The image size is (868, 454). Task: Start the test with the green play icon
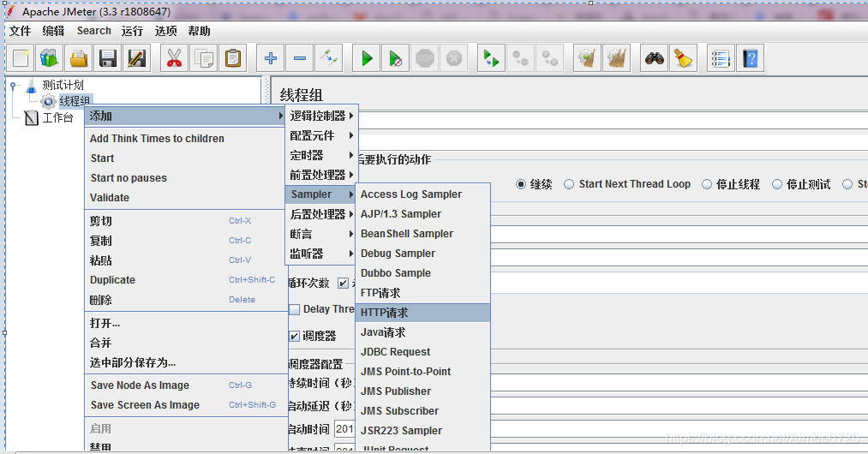tap(367, 58)
